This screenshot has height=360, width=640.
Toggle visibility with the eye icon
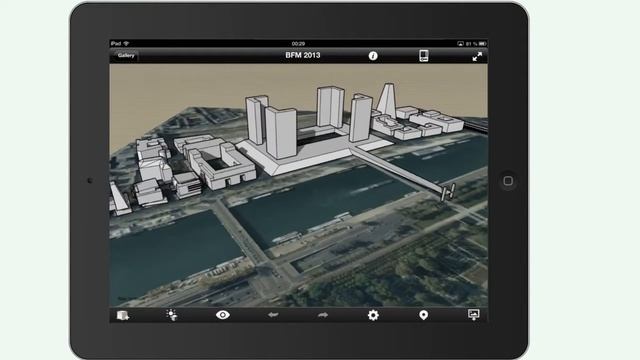click(222, 315)
